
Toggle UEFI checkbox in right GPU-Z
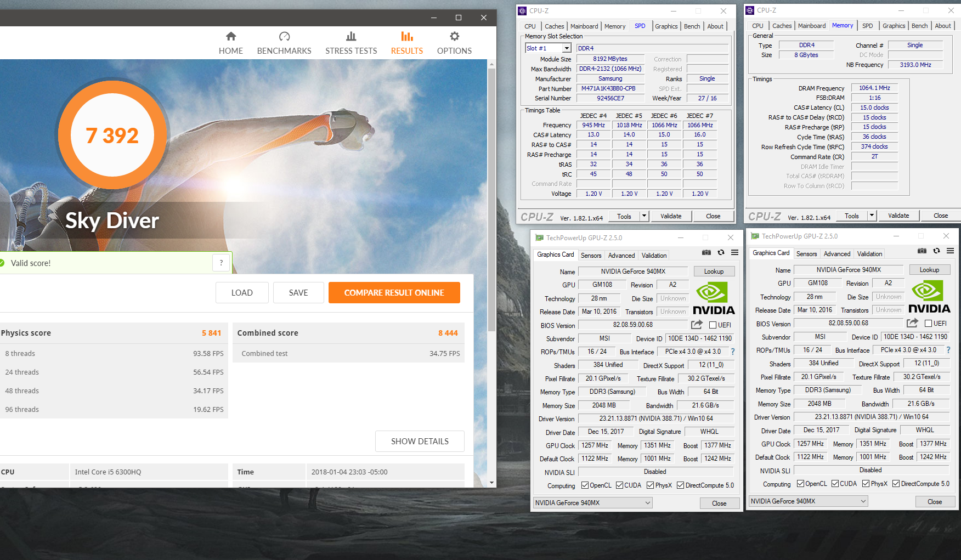click(928, 323)
